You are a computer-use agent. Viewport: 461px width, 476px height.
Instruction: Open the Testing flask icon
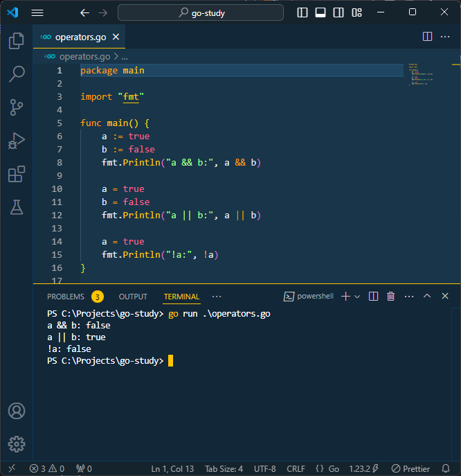click(16, 206)
